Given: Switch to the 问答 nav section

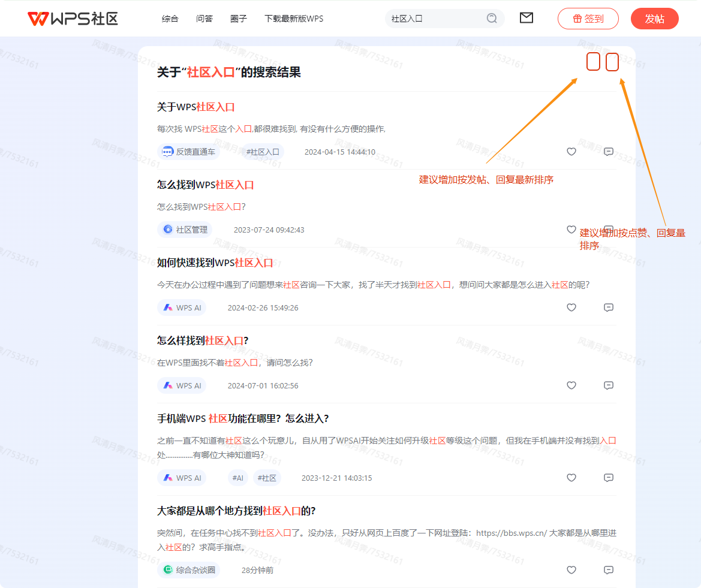Looking at the screenshot, I should pos(204,19).
